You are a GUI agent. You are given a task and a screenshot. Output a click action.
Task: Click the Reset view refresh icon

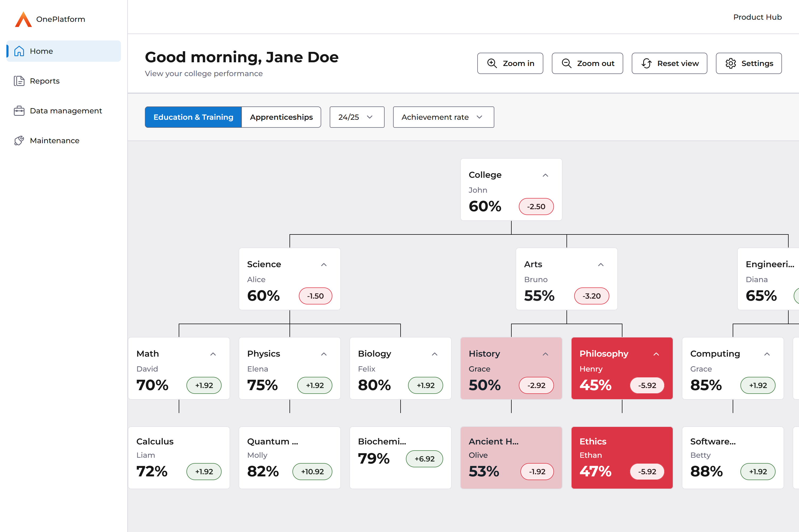click(x=647, y=63)
